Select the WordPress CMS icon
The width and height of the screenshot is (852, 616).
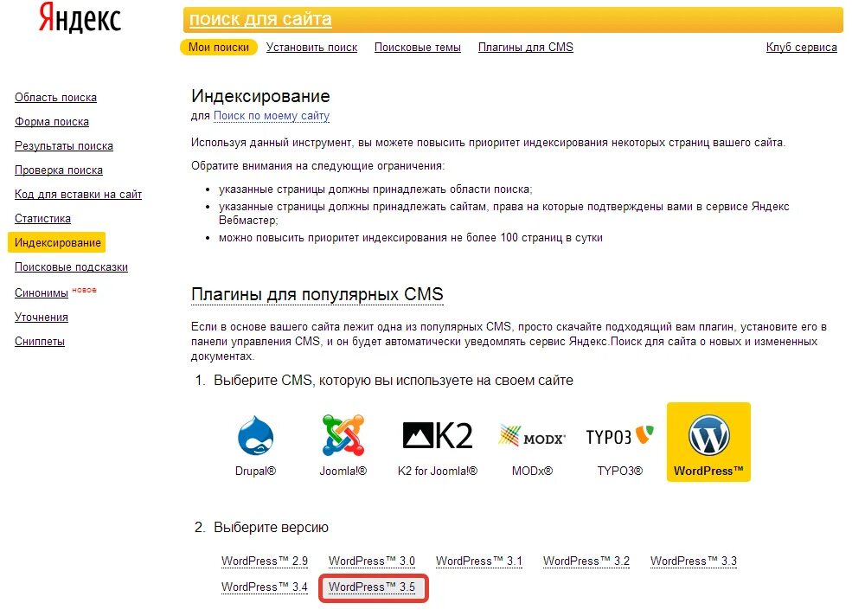708,435
